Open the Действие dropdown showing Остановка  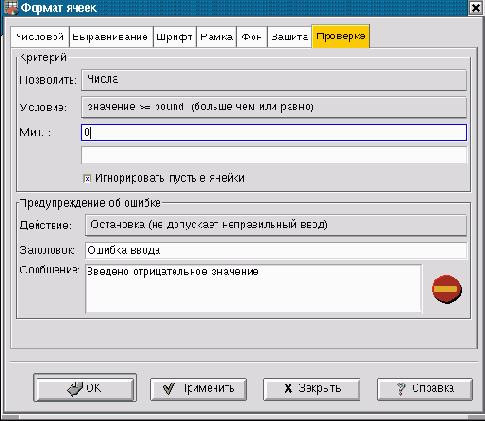coord(276,225)
